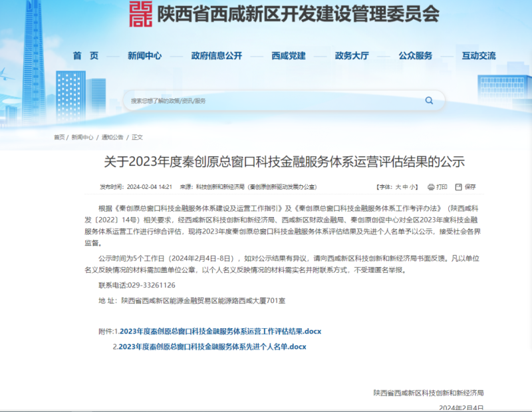Open 通知公告 breadcrumb link
This screenshot has width=532, height=412.
112,137
